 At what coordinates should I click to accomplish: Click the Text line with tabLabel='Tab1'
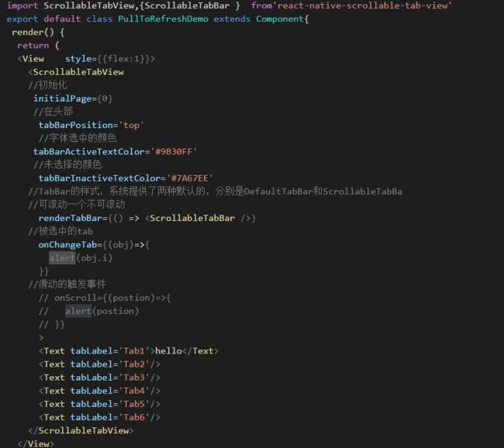129,351
